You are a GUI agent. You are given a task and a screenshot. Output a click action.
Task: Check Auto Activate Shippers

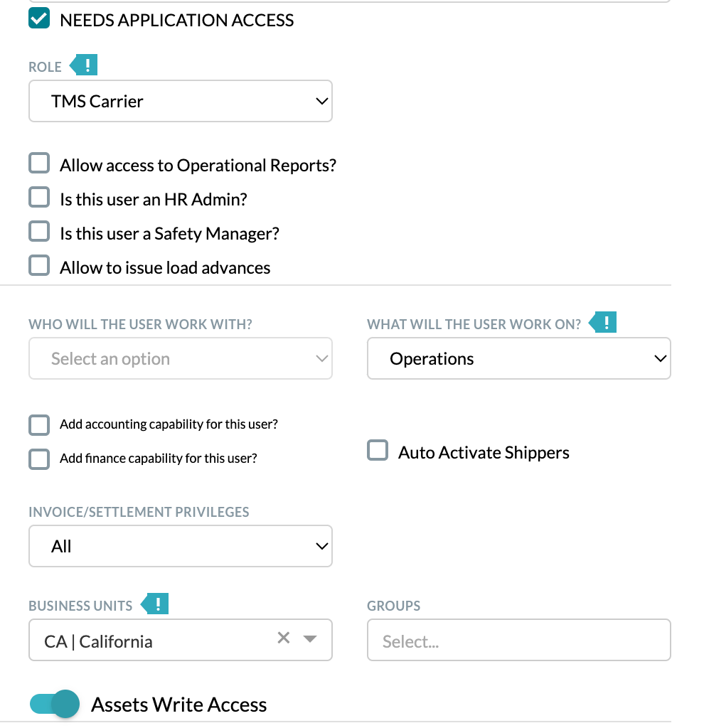coord(378,450)
